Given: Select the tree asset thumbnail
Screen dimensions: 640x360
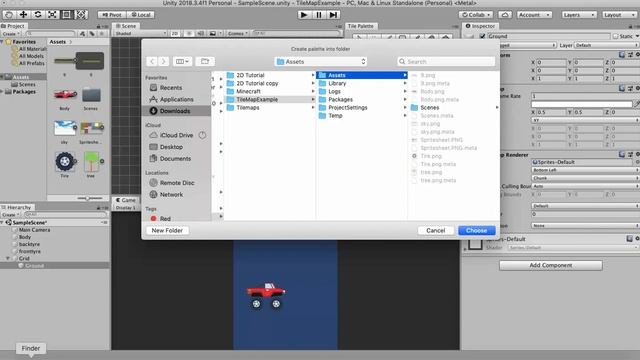Looking at the screenshot, I should tap(91, 162).
